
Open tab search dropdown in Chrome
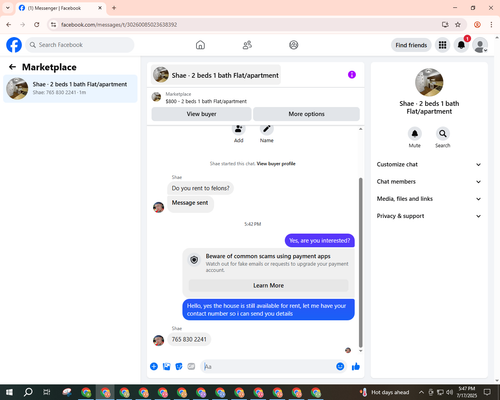tap(8, 8)
